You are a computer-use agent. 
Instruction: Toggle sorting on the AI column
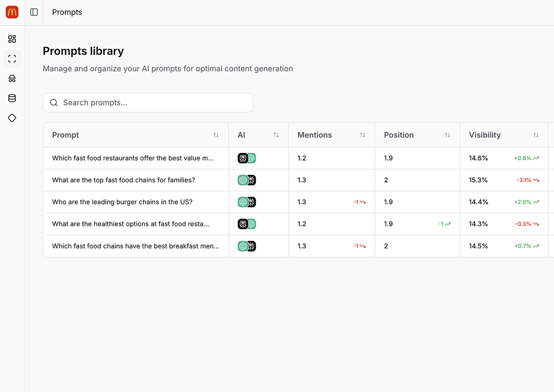[277, 135]
